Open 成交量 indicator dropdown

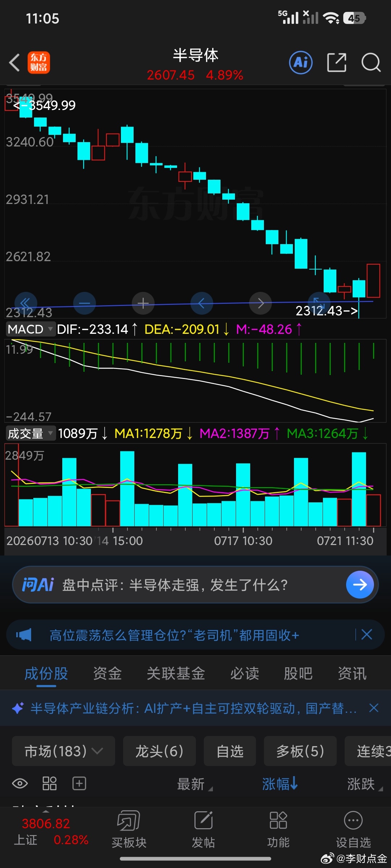[x=31, y=433]
